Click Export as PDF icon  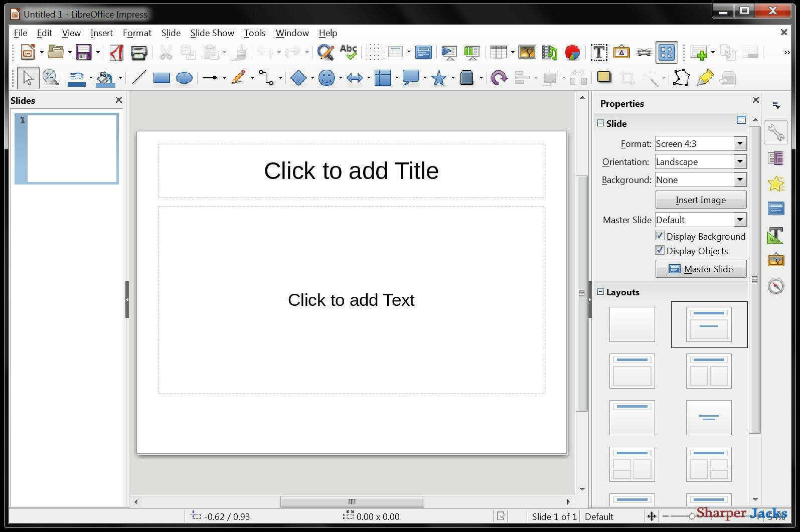(x=116, y=52)
